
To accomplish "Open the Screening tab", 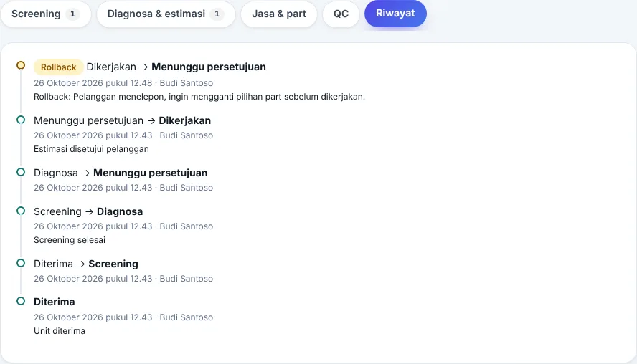I will [46, 14].
